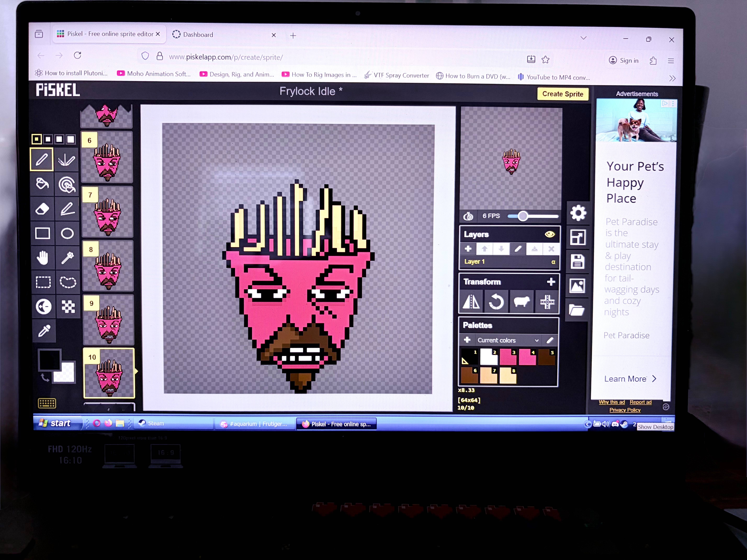Toggle Layer 1 opacity alpha
The image size is (747, 560).
553,262
